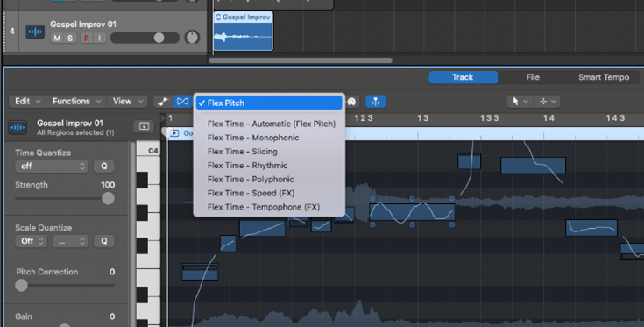Click the bottom-right hotspot of the selected note
This screenshot has height=327, width=644.
[452, 224]
